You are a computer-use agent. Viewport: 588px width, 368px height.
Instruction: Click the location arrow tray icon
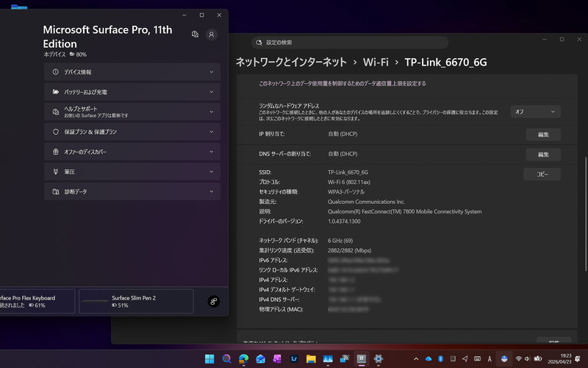click(465, 359)
